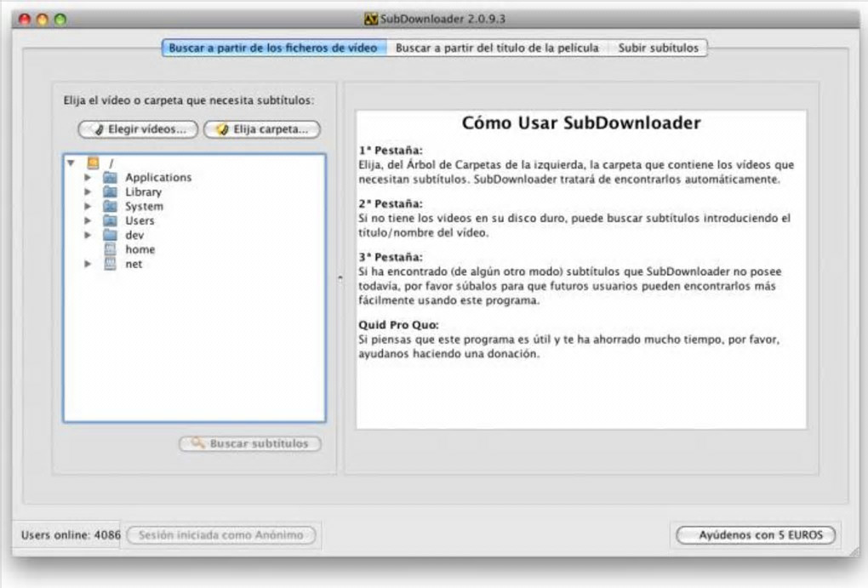
Task: Open 'Buscar a partir del título de la película' tab
Action: click(x=497, y=48)
